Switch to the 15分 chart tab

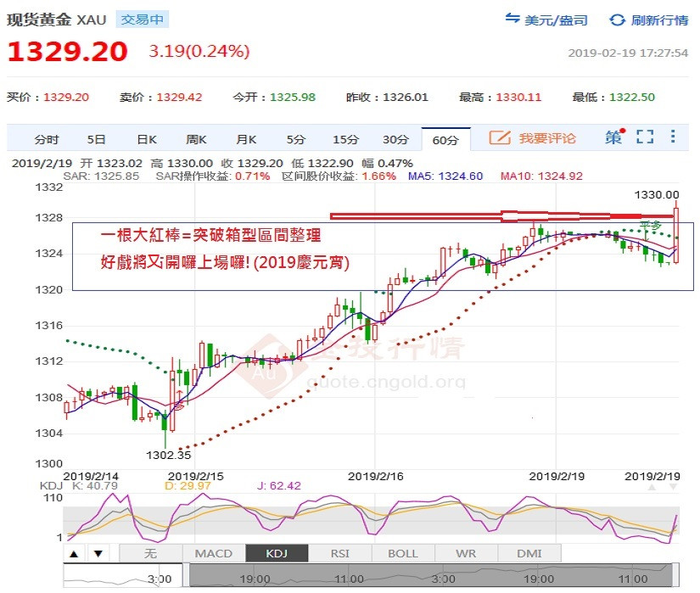pyautogui.click(x=345, y=140)
